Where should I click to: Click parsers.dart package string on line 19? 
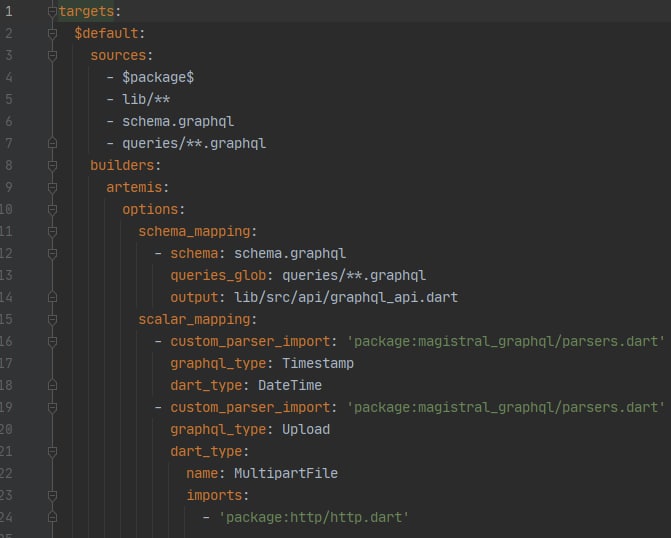click(505, 407)
